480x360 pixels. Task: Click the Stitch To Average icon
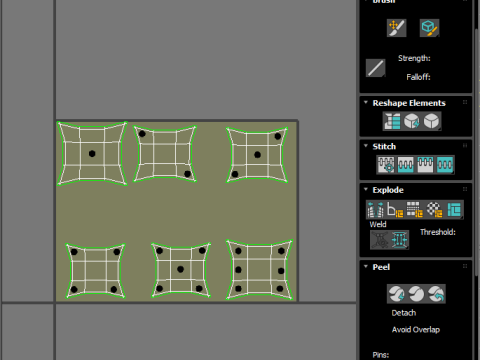tap(406, 164)
